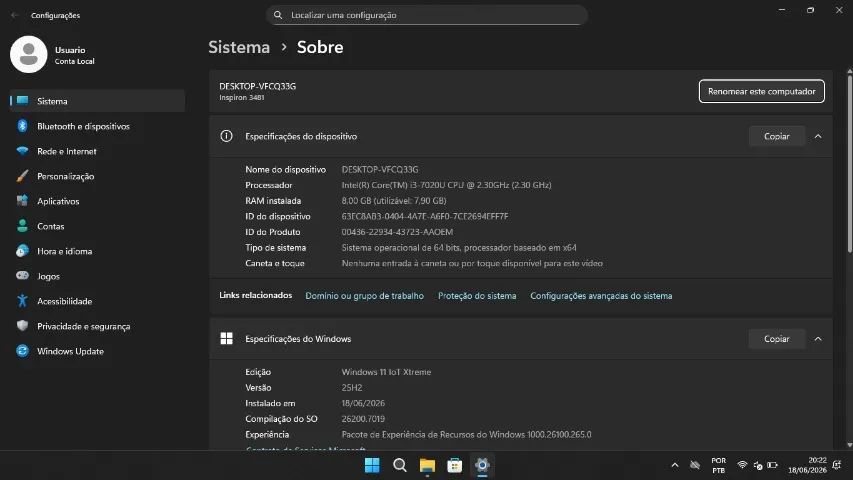The width and height of the screenshot is (853, 480).
Task: Collapse Especificações do Windows section
Action: coord(818,339)
